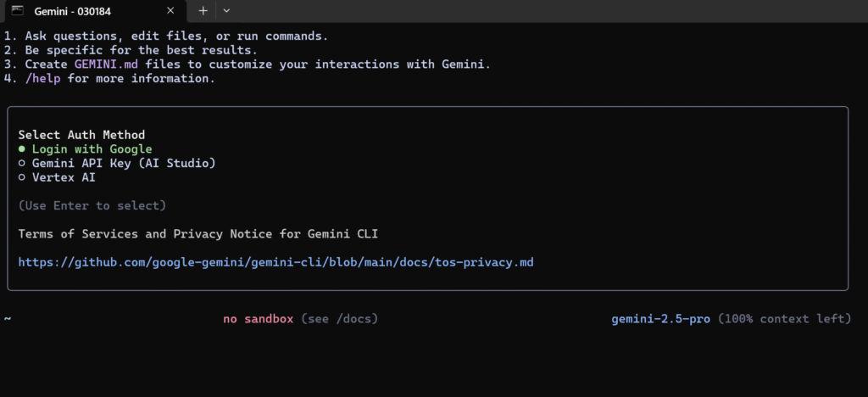Open the tos-privacy.md GitHub link
The image size is (868, 397).
coord(275,262)
